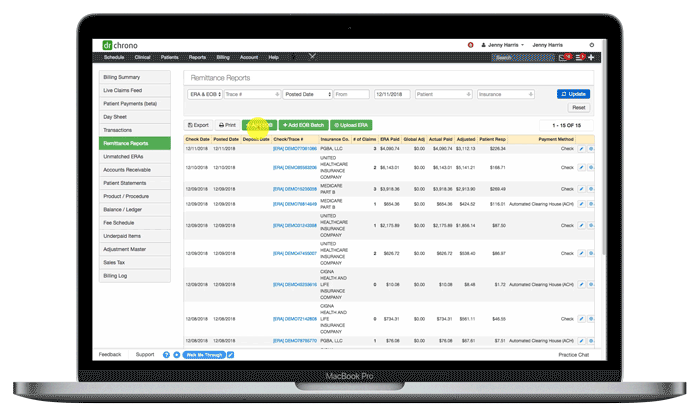Open the Reports menu
700x414 pixels.
[x=197, y=57]
